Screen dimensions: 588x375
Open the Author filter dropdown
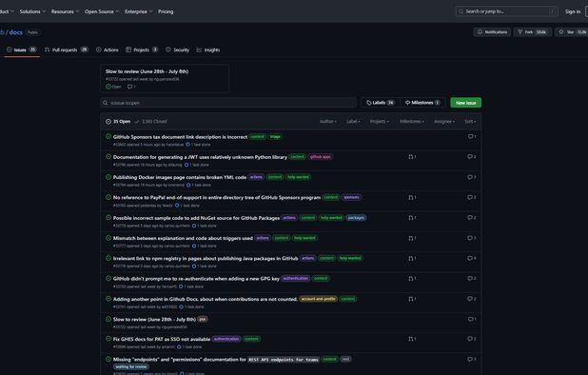click(327, 122)
